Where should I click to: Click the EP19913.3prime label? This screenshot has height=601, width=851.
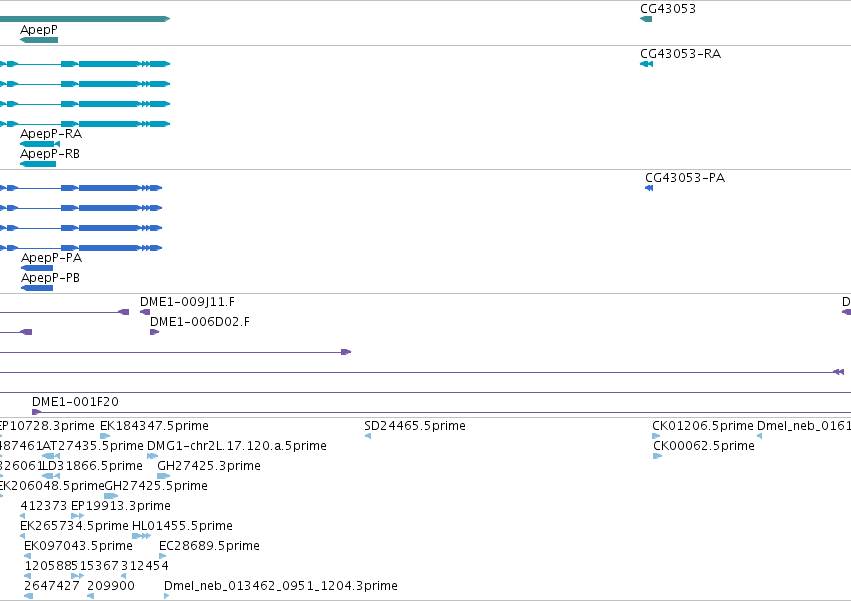coord(121,506)
